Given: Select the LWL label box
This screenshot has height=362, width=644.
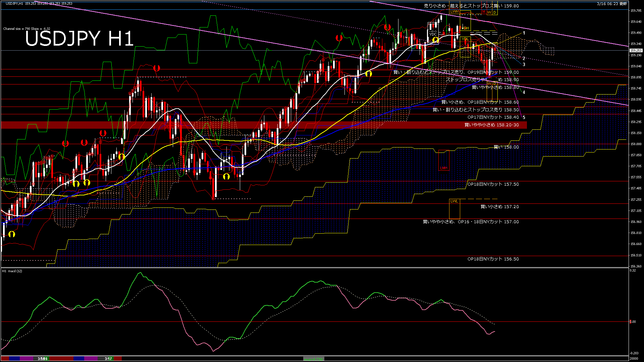Looking at the screenshot, I should tap(454, 201).
